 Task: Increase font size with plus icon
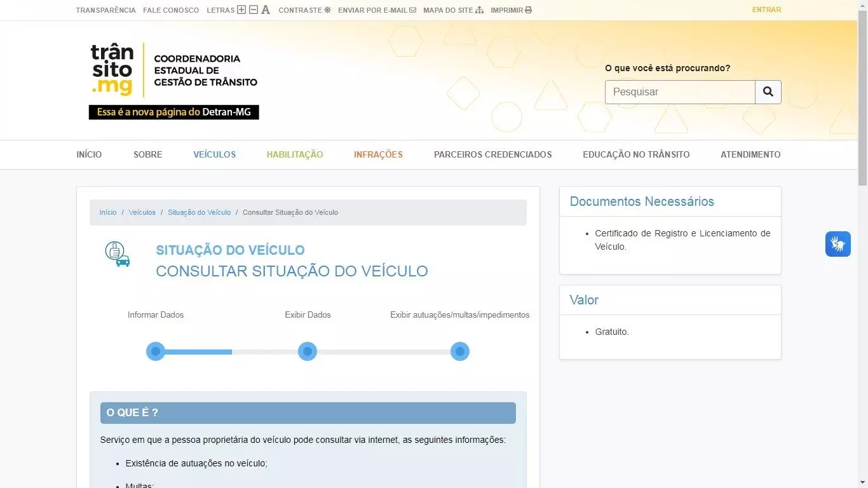(241, 10)
